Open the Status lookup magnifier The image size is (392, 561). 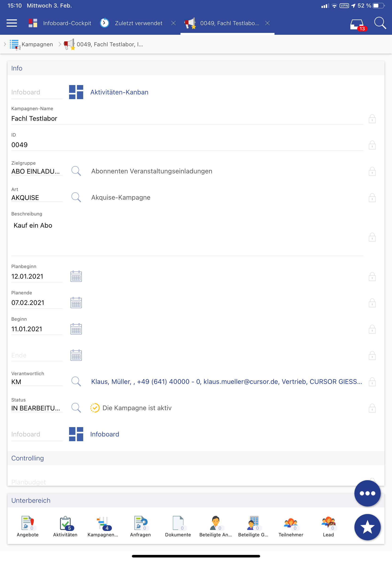pyautogui.click(x=76, y=408)
